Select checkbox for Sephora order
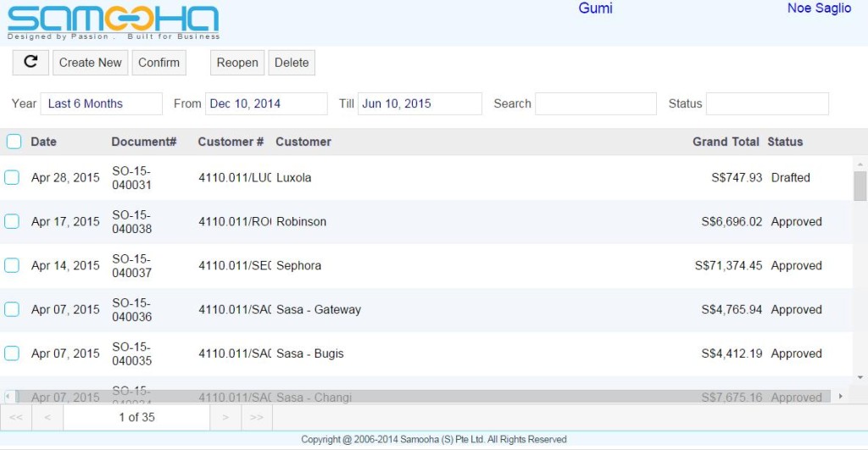The height and width of the screenshot is (450, 868). (12, 265)
